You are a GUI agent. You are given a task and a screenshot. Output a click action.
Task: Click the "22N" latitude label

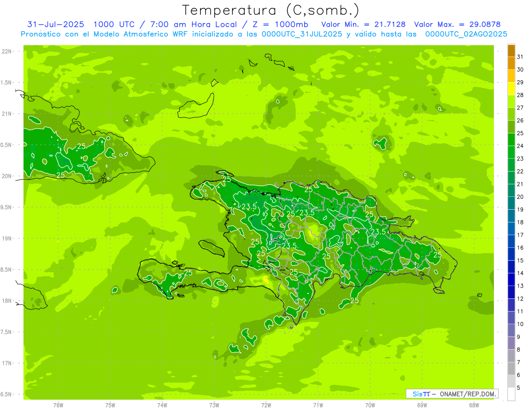(x=7, y=51)
